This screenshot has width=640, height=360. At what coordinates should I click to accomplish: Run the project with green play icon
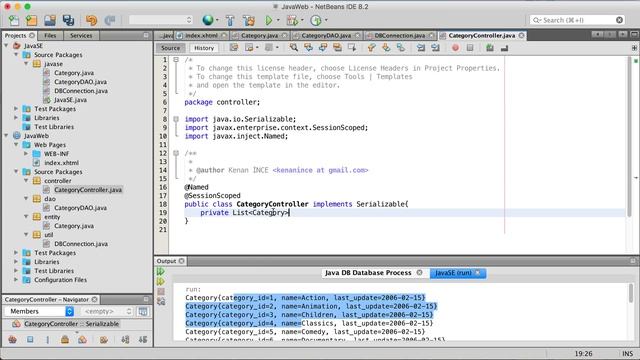tap(269, 20)
